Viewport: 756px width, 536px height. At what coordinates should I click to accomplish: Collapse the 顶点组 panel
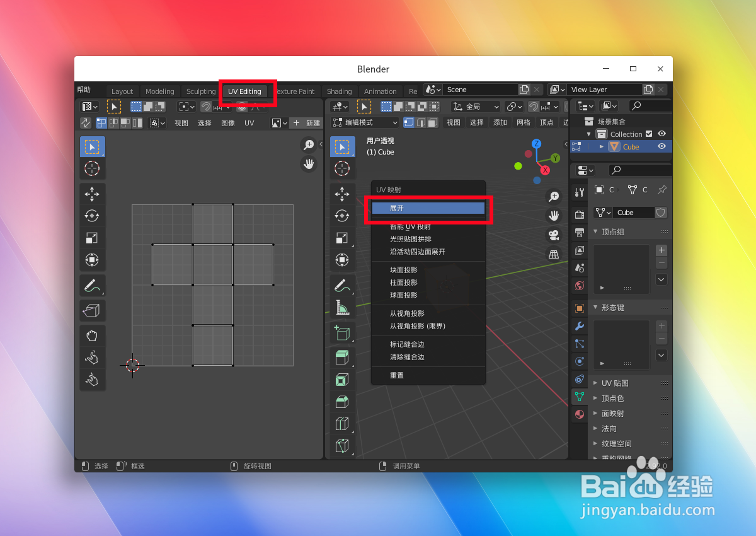point(596,231)
